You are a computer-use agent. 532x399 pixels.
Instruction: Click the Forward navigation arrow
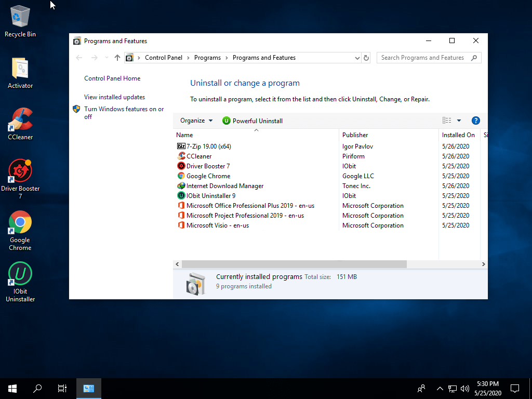tap(95, 58)
